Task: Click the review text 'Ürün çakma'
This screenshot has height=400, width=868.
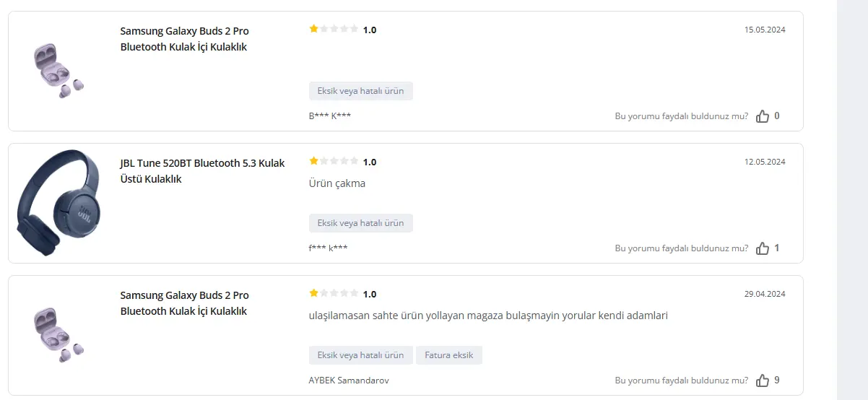Action: point(337,183)
